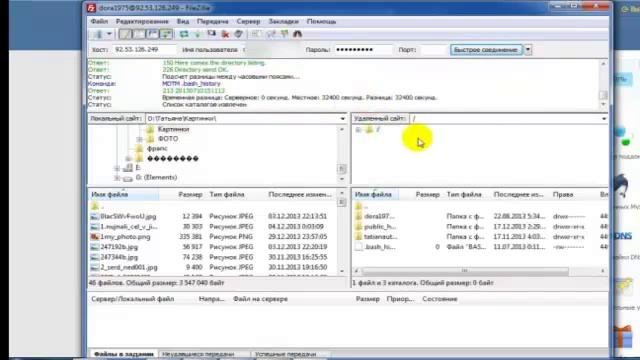Image resolution: width=640 pixels, height=360 pixels.
Task: Switch to Файлы в задании tab
Action: pyautogui.click(x=124, y=354)
